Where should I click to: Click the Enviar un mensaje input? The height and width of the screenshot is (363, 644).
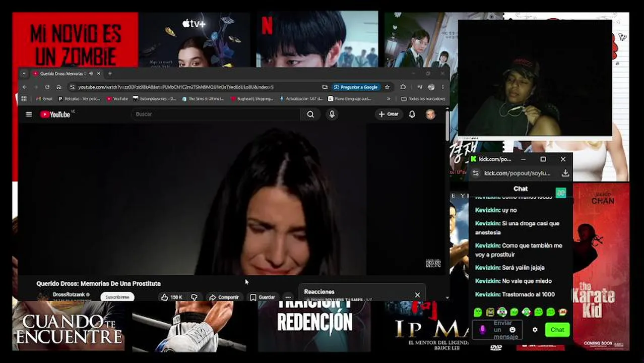(497, 330)
